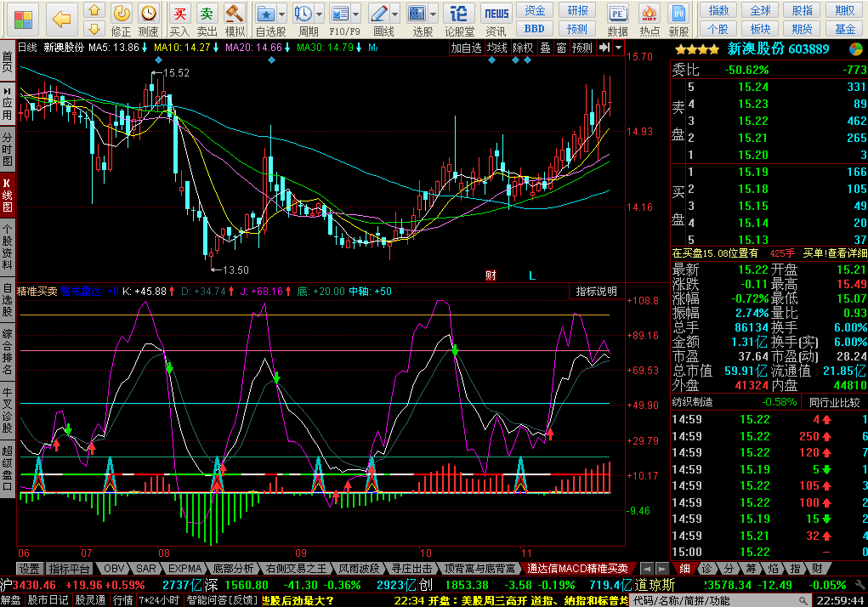
Task: Toggle the 叠 overlay option
Action: pyautogui.click(x=545, y=48)
